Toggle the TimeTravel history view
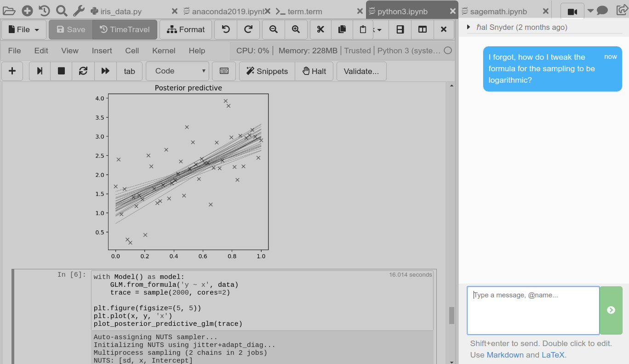This screenshot has height=364, width=629. coord(125,29)
